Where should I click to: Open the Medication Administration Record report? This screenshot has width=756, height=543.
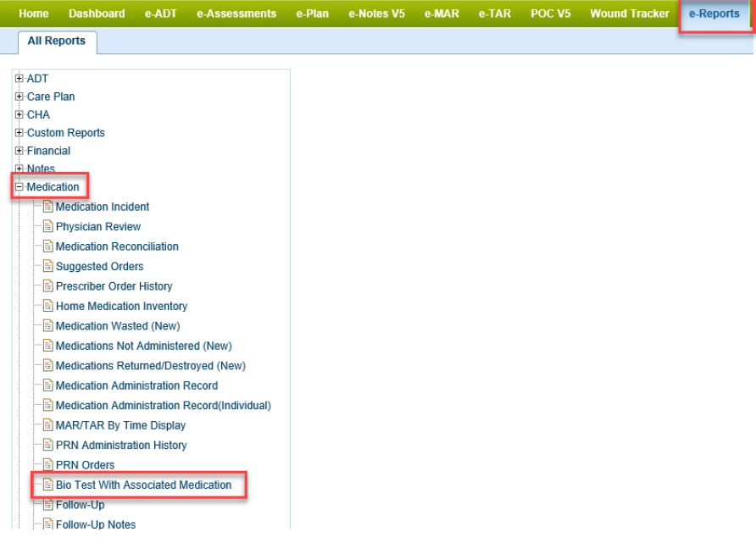pos(137,385)
